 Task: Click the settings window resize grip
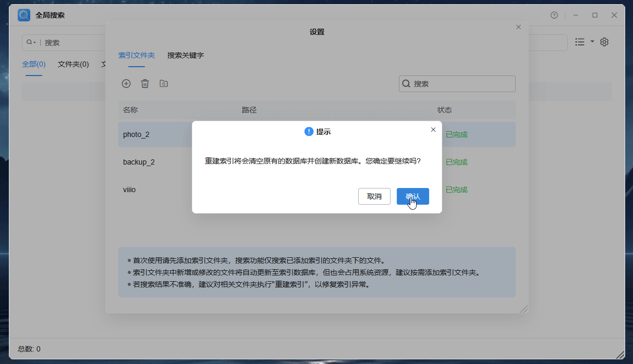pos(524,309)
